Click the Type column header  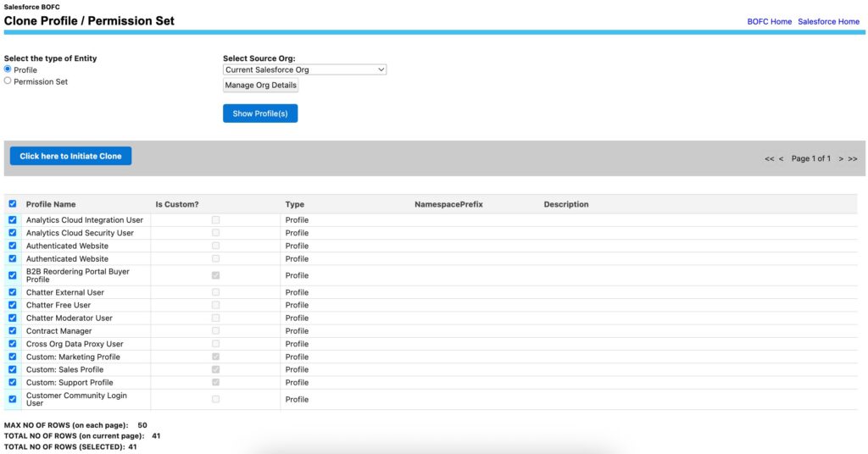pos(294,204)
